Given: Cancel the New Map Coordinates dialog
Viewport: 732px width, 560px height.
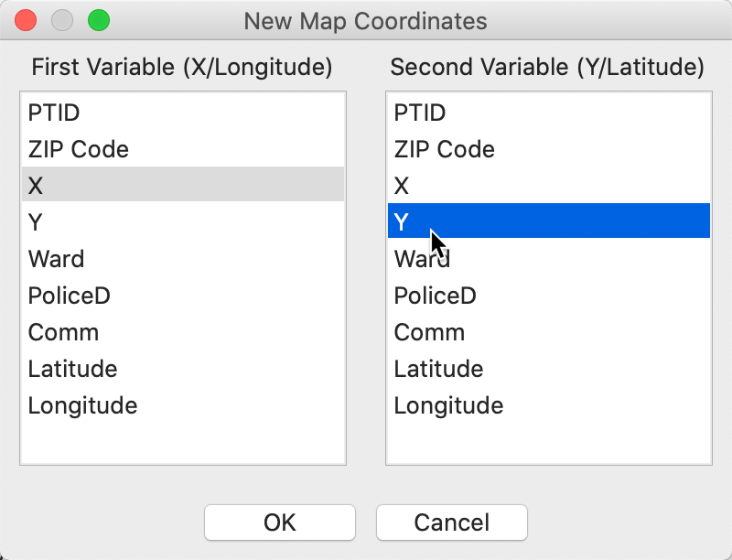Looking at the screenshot, I should click(x=452, y=522).
